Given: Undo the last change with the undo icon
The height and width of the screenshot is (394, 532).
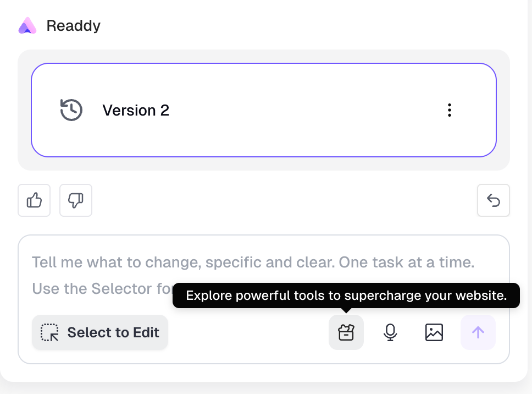Looking at the screenshot, I should pyautogui.click(x=493, y=200).
